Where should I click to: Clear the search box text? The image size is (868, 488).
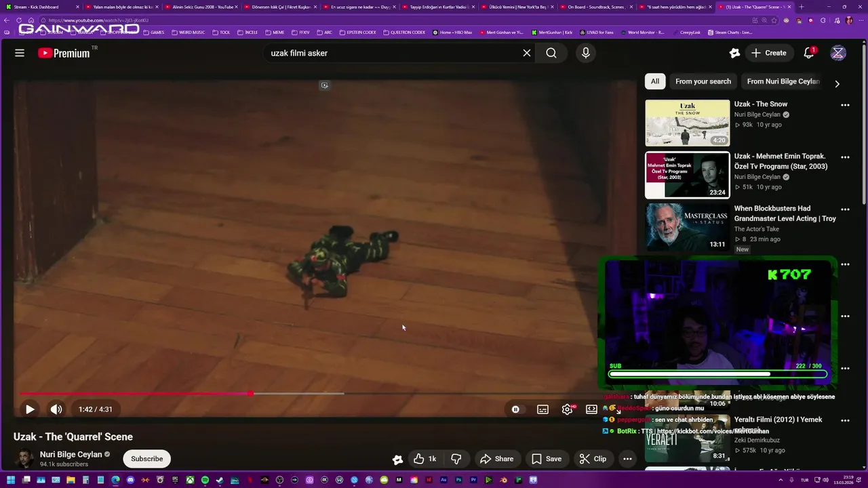click(526, 53)
